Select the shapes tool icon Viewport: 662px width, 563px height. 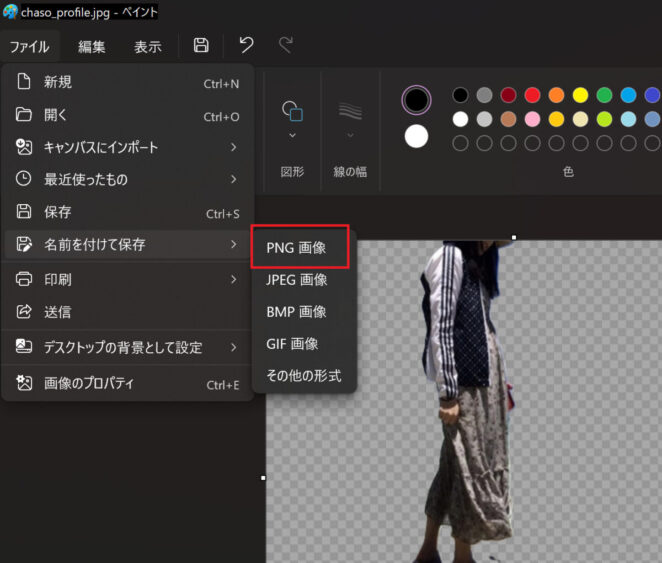[292, 111]
